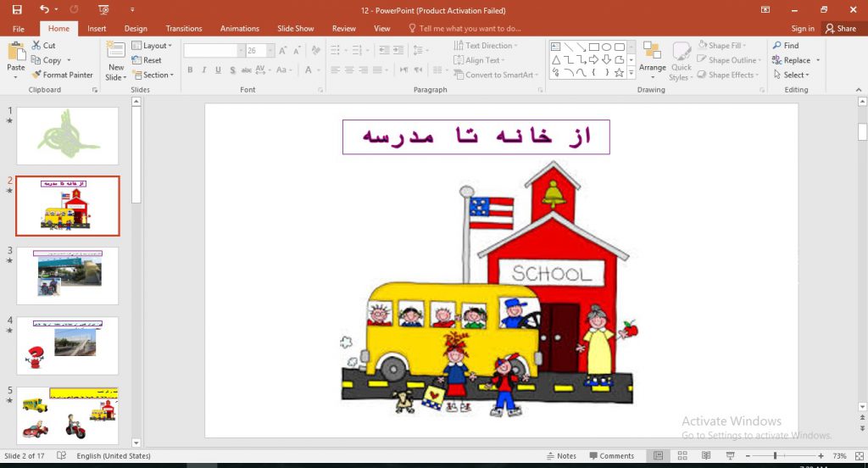This screenshot has height=468, width=868.
Task: Click the Format Painter tool
Action: 63,75
